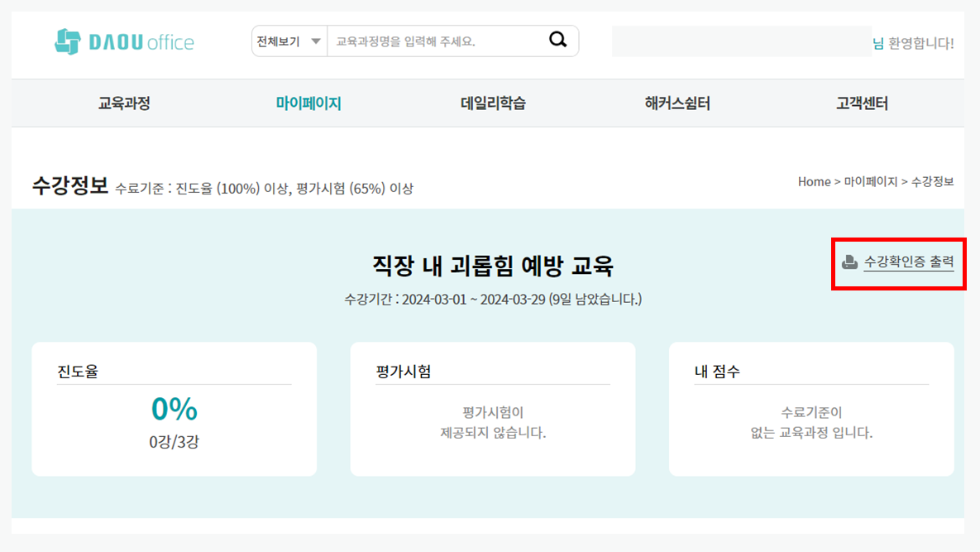Click the 직장 내 괴롭힘 예방 교육 course title
980x552 pixels.
click(x=493, y=266)
